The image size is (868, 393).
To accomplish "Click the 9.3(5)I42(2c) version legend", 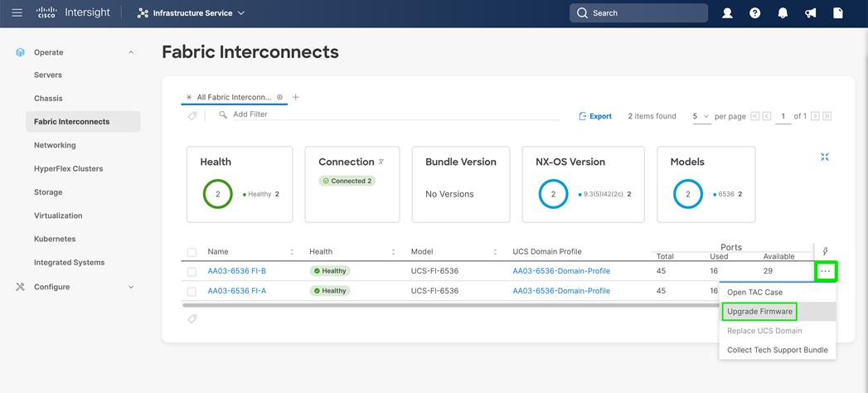I will point(604,194).
